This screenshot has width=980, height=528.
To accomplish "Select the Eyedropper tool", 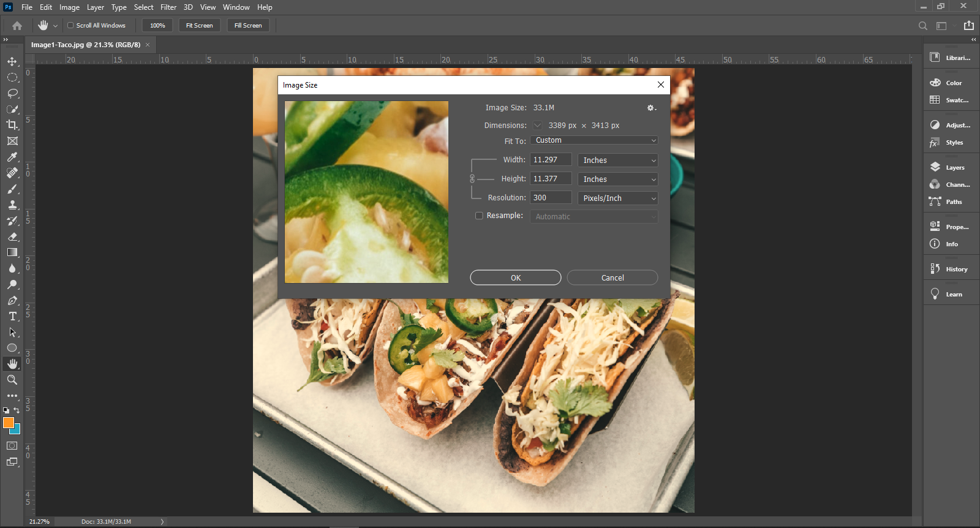I will pos(12,157).
